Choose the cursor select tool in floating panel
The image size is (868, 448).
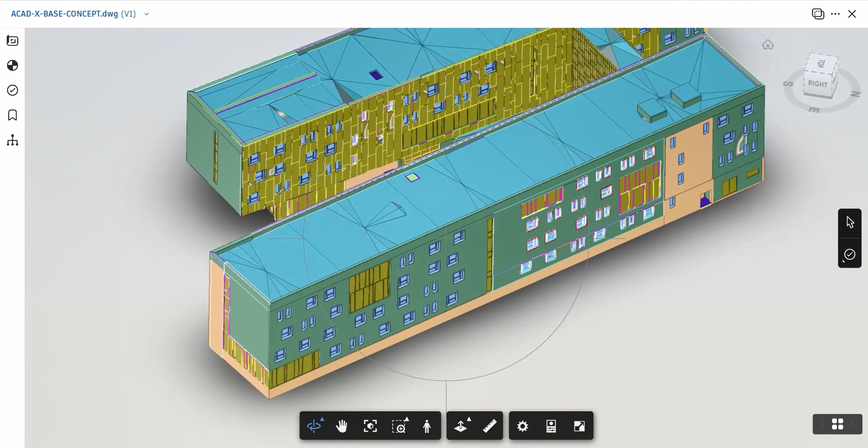(850, 222)
